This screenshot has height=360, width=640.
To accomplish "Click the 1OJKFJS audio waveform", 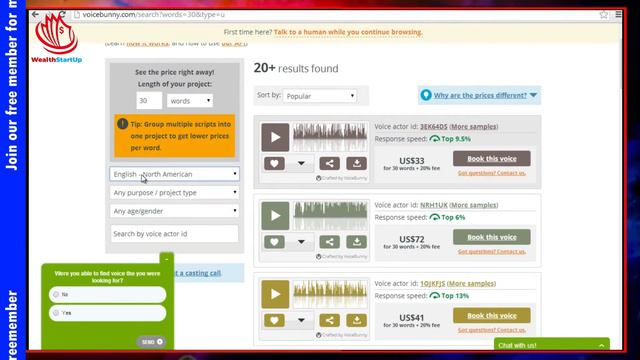I will 330,294.
